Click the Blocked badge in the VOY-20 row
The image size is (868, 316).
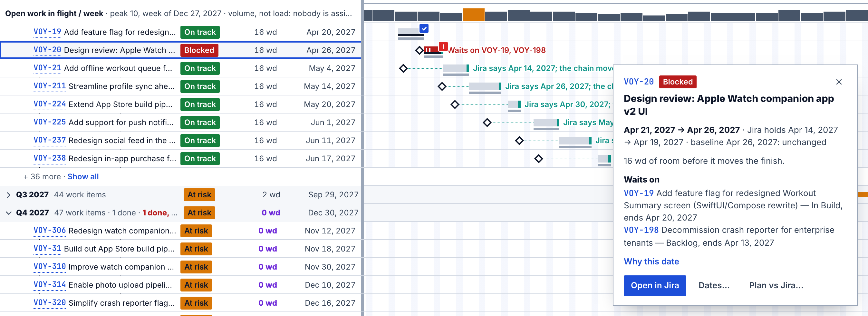(199, 50)
